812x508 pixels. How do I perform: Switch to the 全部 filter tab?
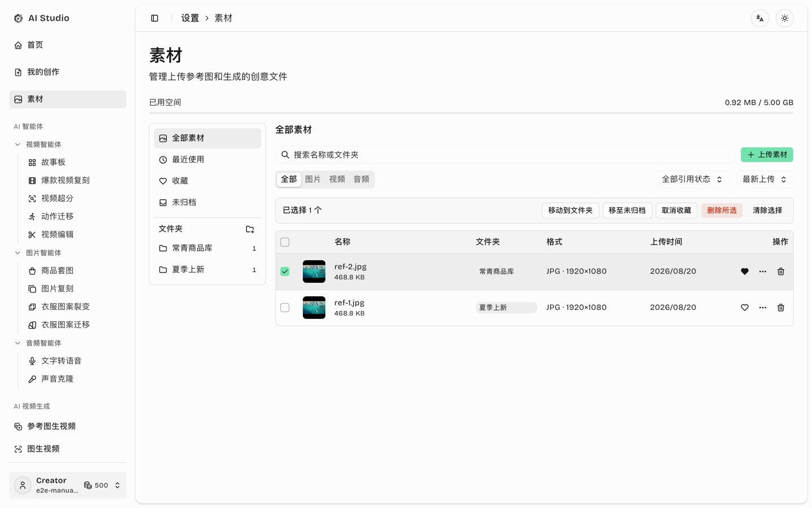pos(289,179)
